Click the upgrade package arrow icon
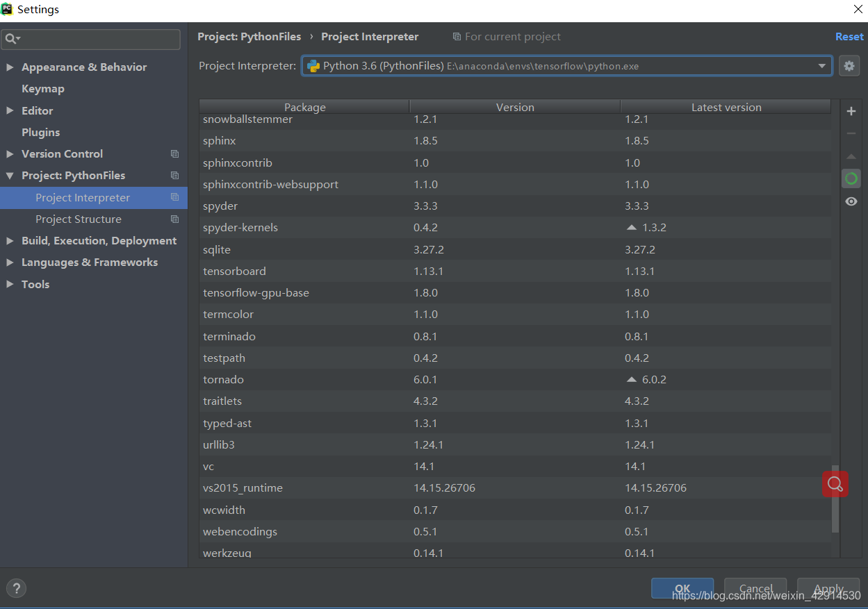Image resolution: width=868 pixels, height=609 pixels. 851,156
